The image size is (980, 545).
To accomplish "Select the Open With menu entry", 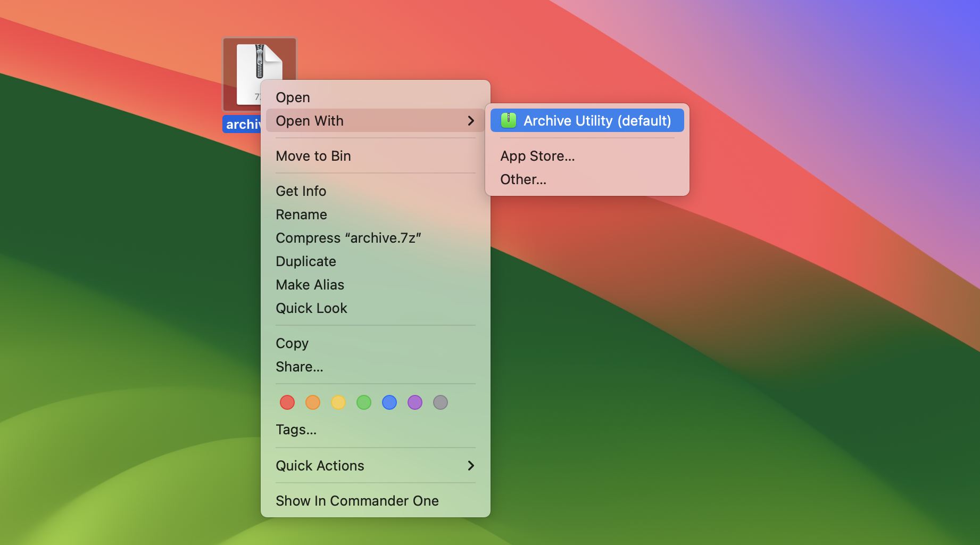I will coord(375,121).
